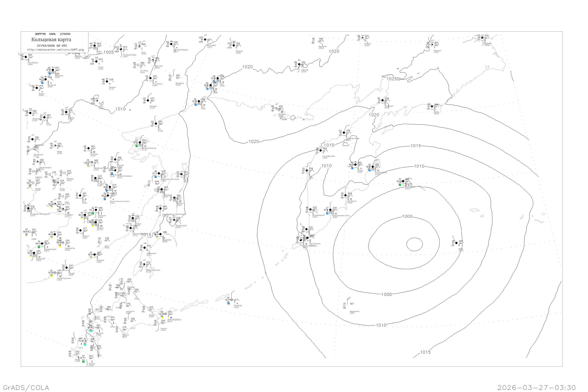Click the green square at Никольское station
588x392 pixels.
coord(400,185)
